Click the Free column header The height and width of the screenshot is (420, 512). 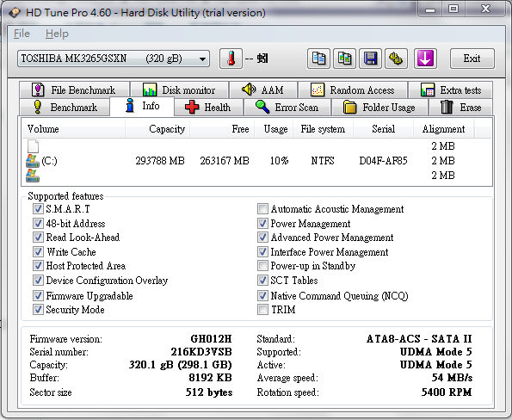click(x=222, y=129)
